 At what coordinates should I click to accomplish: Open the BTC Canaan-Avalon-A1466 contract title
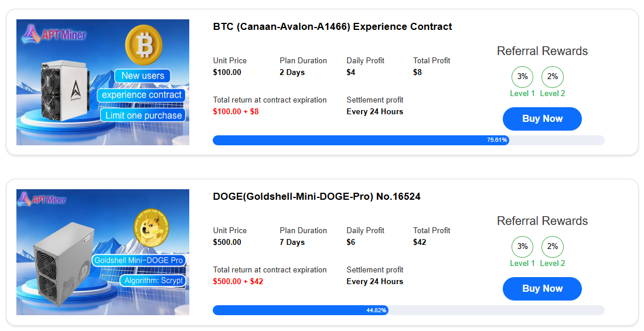click(x=332, y=26)
